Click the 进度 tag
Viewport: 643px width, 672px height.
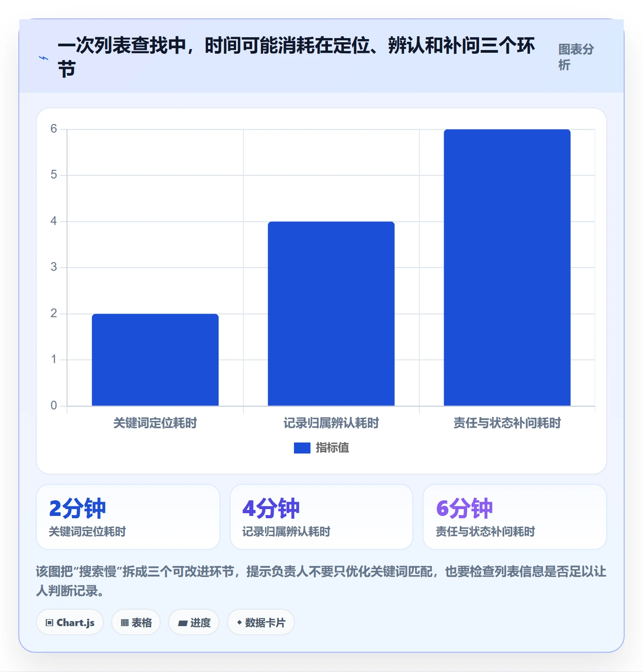pos(194,622)
